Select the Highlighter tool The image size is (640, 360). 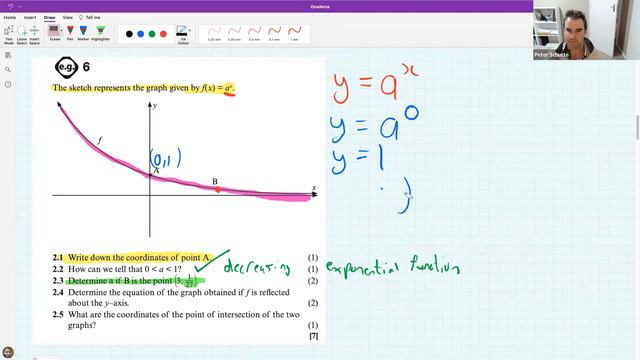100,33
